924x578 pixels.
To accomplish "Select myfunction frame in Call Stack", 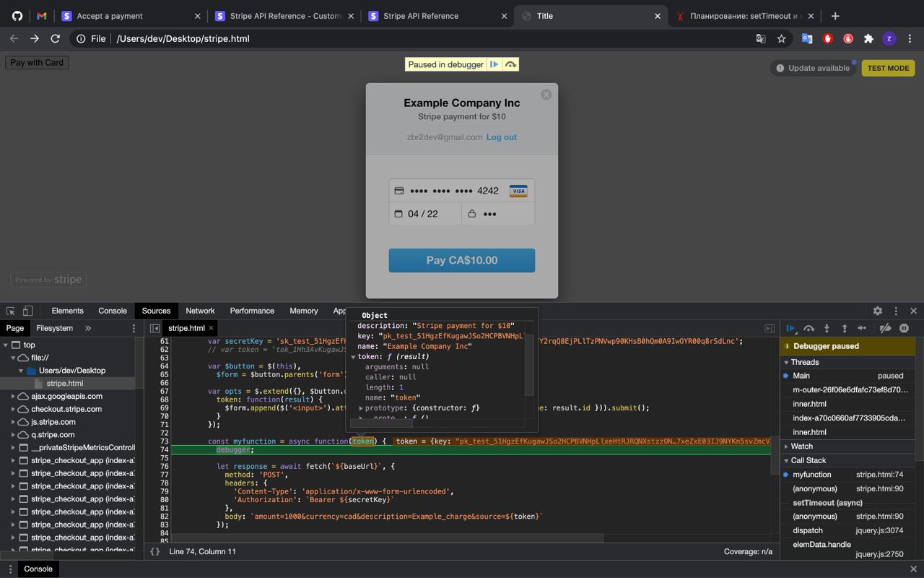I will [x=848, y=475].
